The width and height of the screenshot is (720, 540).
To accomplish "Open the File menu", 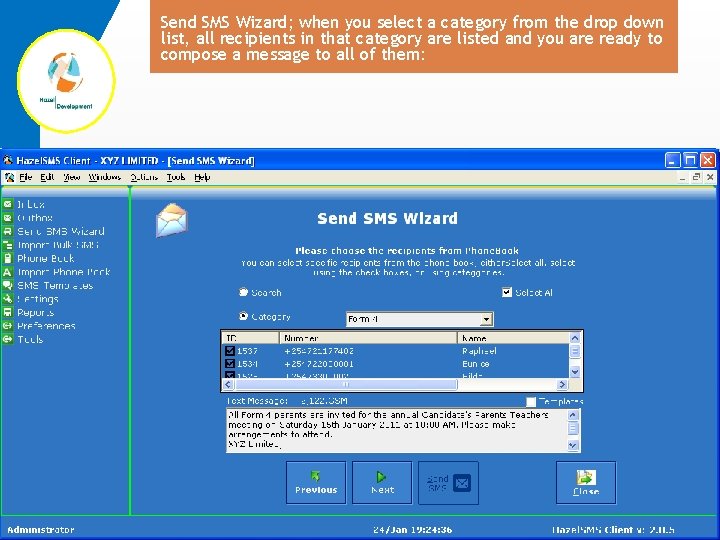I will pyautogui.click(x=25, y=177).
